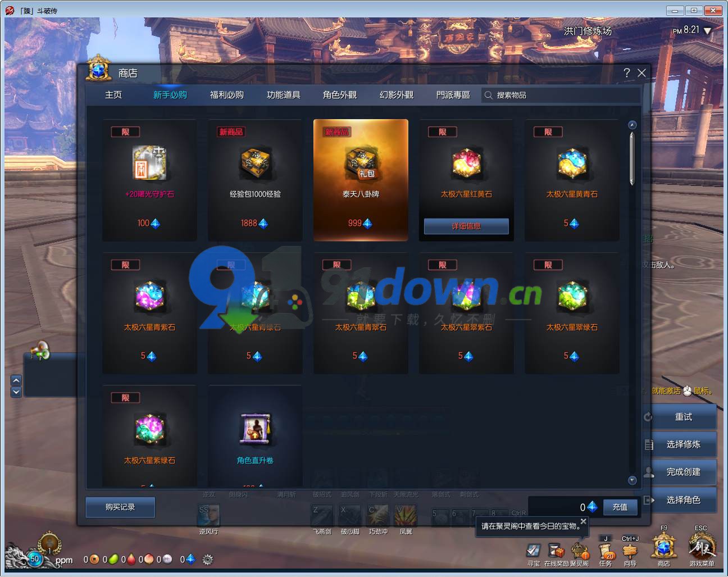
Task: Click the 搜索物品 search field
Action: 561,95
